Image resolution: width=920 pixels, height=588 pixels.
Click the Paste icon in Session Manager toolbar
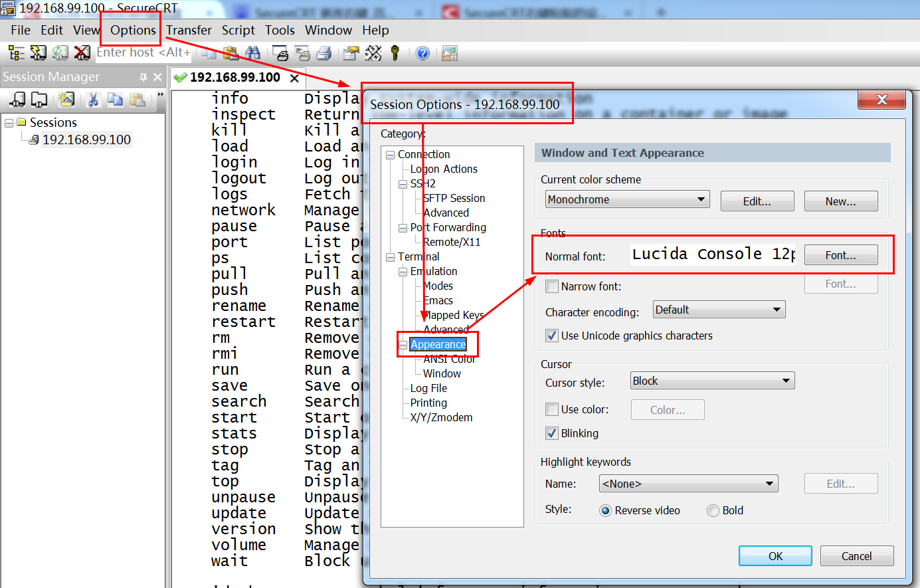[x=138, y=100]
